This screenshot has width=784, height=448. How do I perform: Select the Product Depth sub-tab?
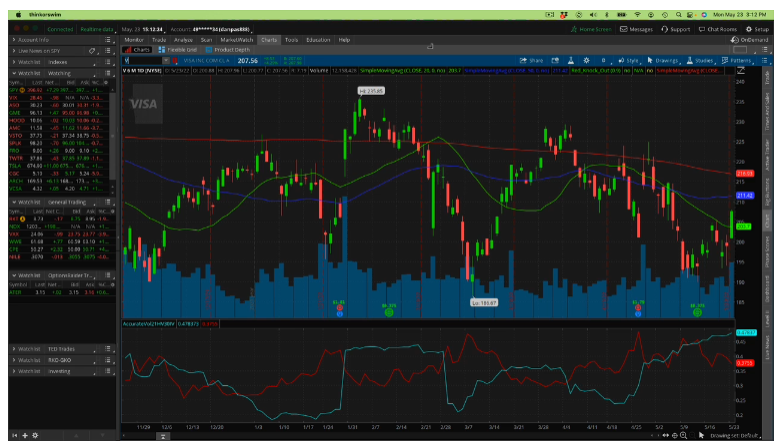228,50
